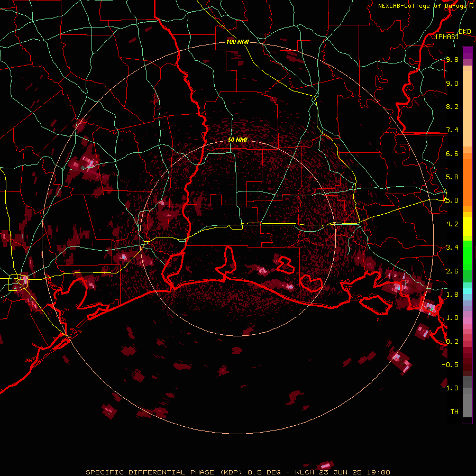The height and width of the screenshot is (476, 476).
Task: Click the -1.3 scale value
Action: [450, 388]
